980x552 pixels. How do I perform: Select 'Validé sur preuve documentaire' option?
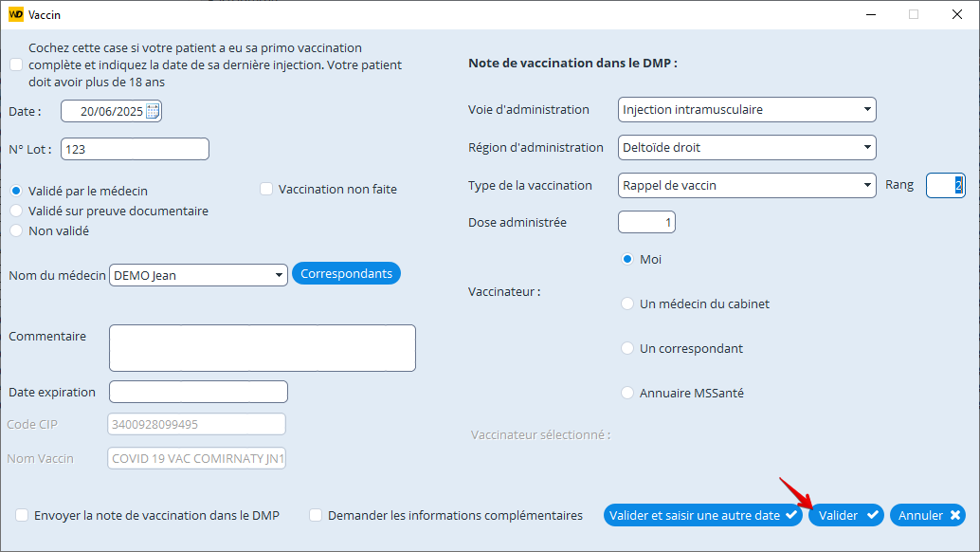pyautogui.click(x=16, y=211)
